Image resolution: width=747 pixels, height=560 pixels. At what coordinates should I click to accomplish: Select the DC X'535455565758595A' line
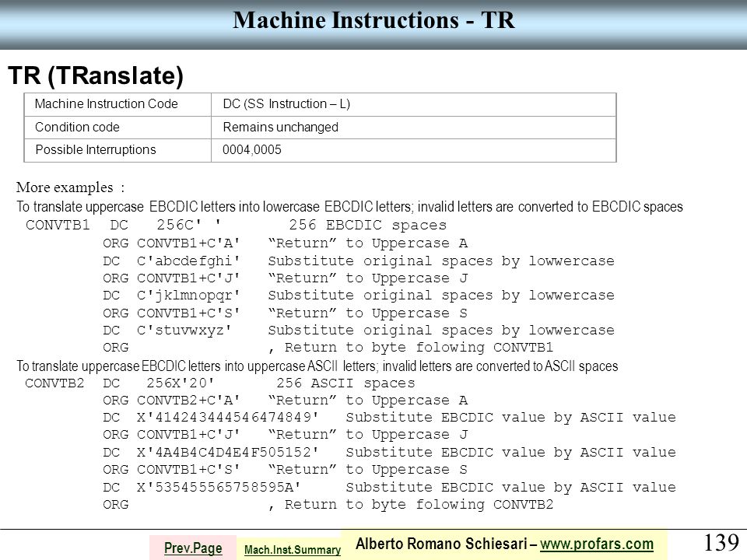click(x=389, y=487)
